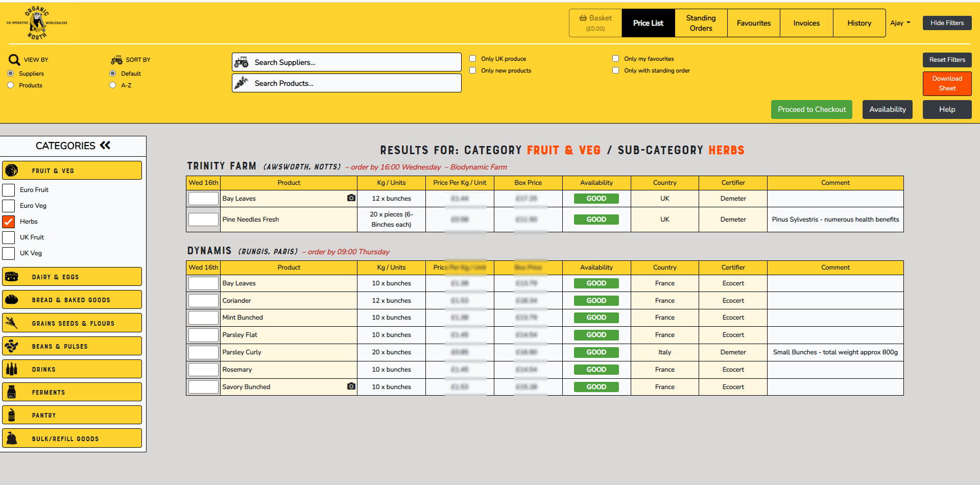This screenshot has height=485, width=980.
Task: Check the Euro Fruit sub-category
Action: (x=9, y=190)
